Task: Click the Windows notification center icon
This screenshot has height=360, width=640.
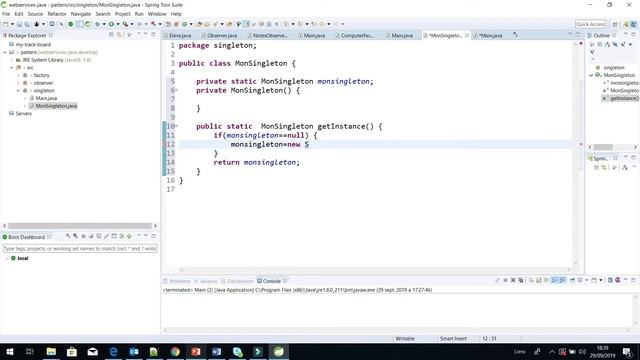Action: point(628,351)
